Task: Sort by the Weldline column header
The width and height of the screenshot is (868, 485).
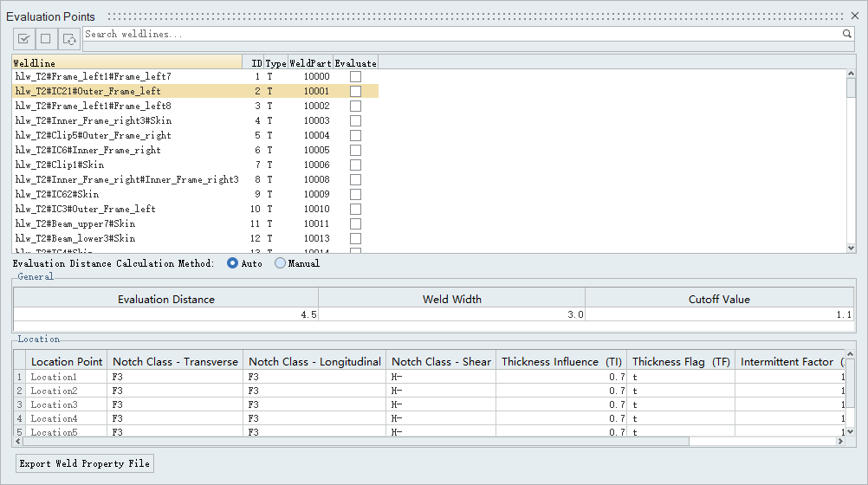Action: tap(126, 63)
